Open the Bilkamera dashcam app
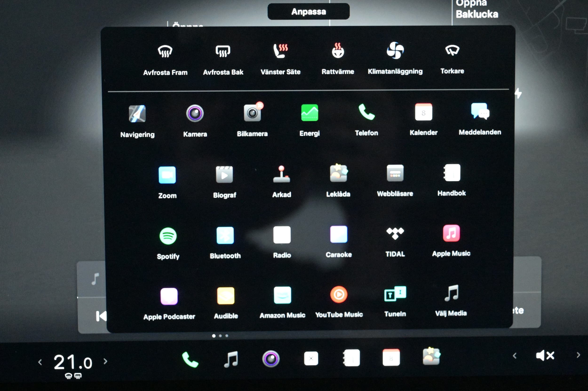Image resolution: width=588 pixels, height=391 pixels. point(252,113)
